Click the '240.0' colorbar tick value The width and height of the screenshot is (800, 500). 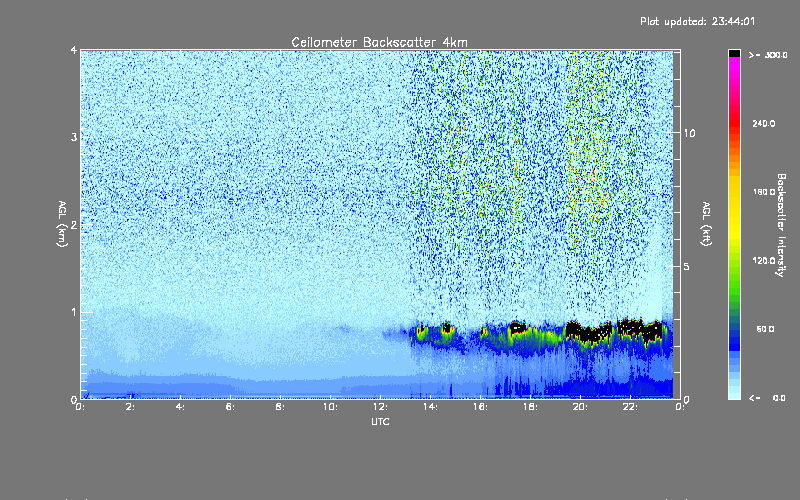(764, 124)
